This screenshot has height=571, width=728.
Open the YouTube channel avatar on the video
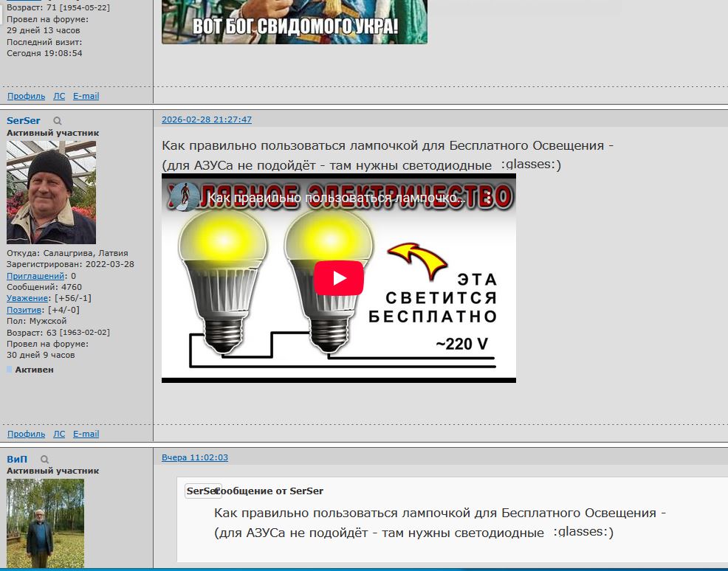tap(185, 197)
